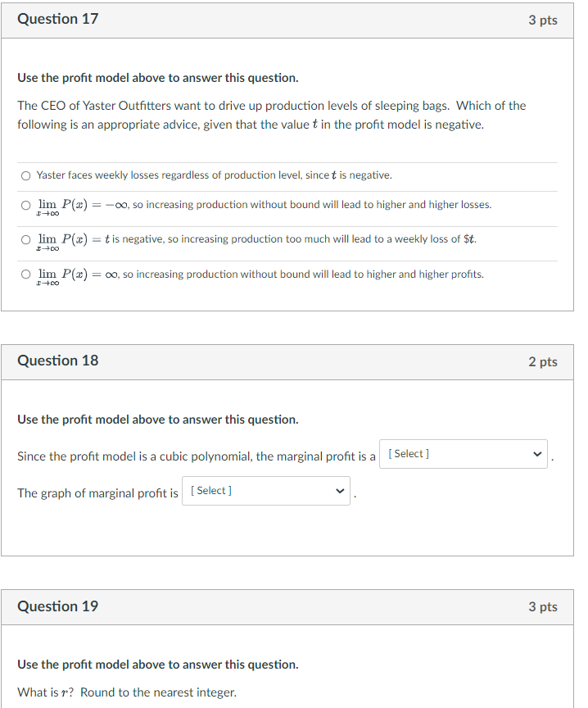The width and height of the screenshot is (588, 708).
Task: Click the Question 19 header
Action: click(57, 607)
